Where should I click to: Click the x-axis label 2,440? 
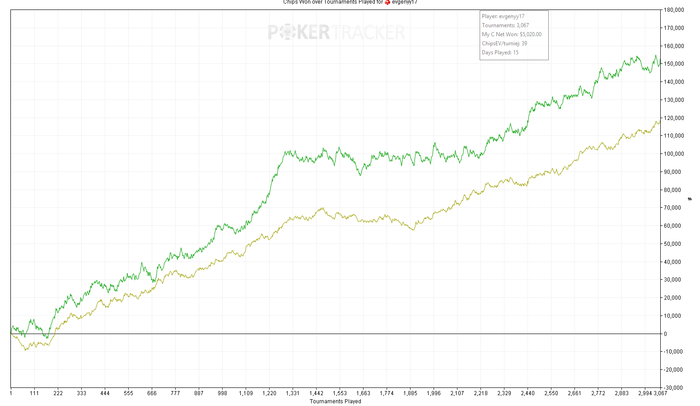pyautogui.click(x=527, y=393)
